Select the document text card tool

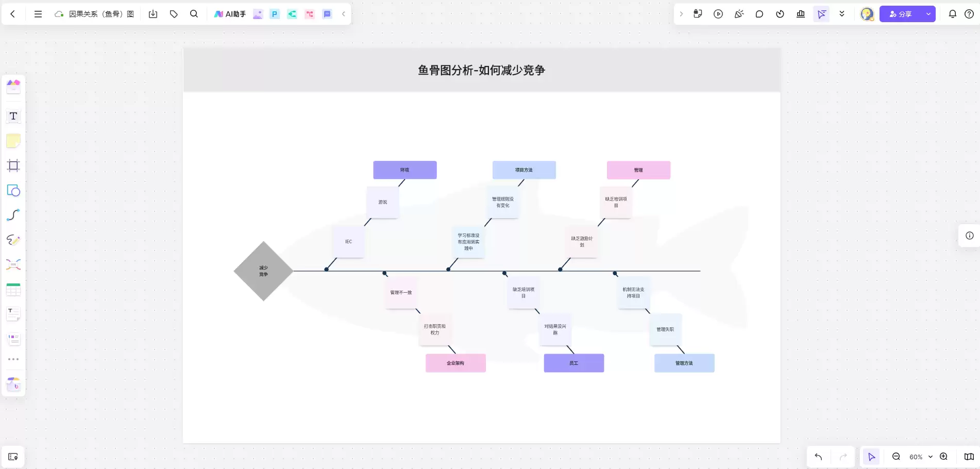[x=13, y=314]
